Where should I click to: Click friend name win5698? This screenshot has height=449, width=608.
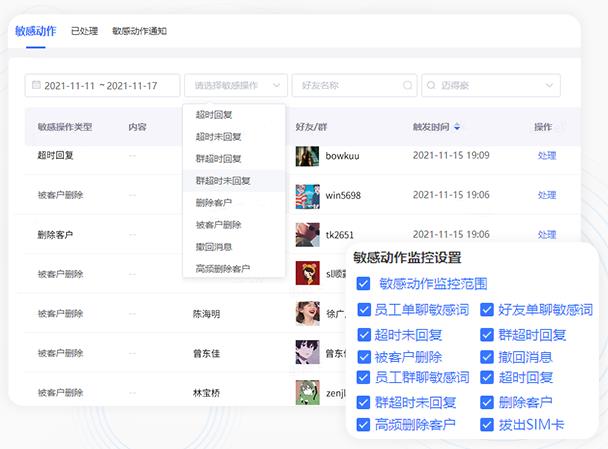click(x=343, y=195)
